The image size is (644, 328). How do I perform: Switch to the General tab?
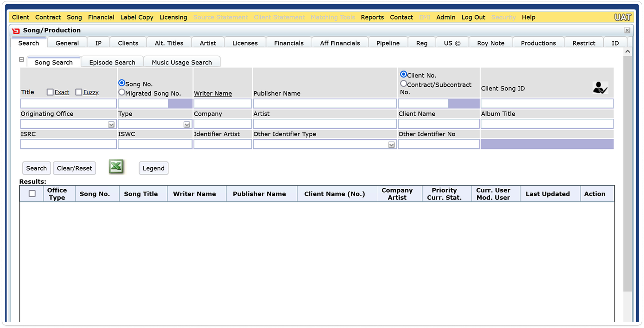click(67, 43)
